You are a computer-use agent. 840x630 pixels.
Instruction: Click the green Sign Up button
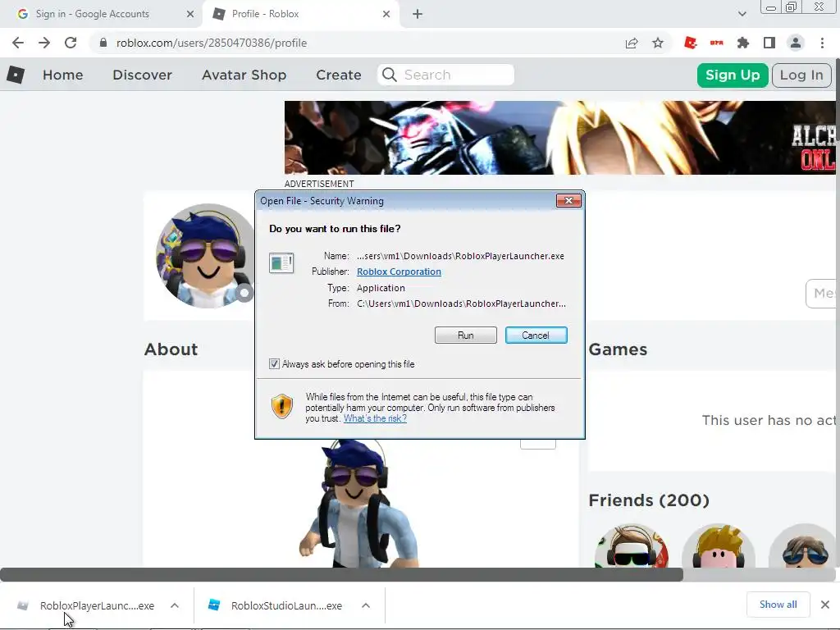click(733, 75)
